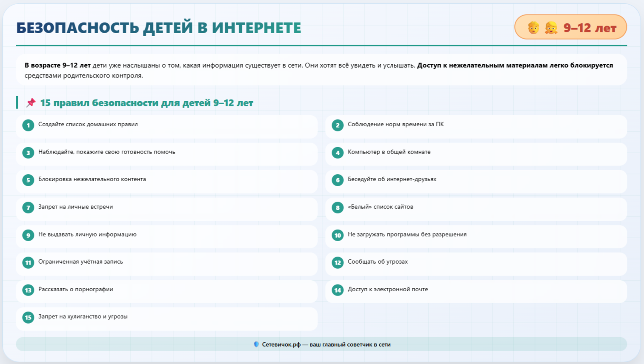Click the rule "Блокировка нежелательного контента"
Viewport: 644px width, 364px height.
coord(167,182)
